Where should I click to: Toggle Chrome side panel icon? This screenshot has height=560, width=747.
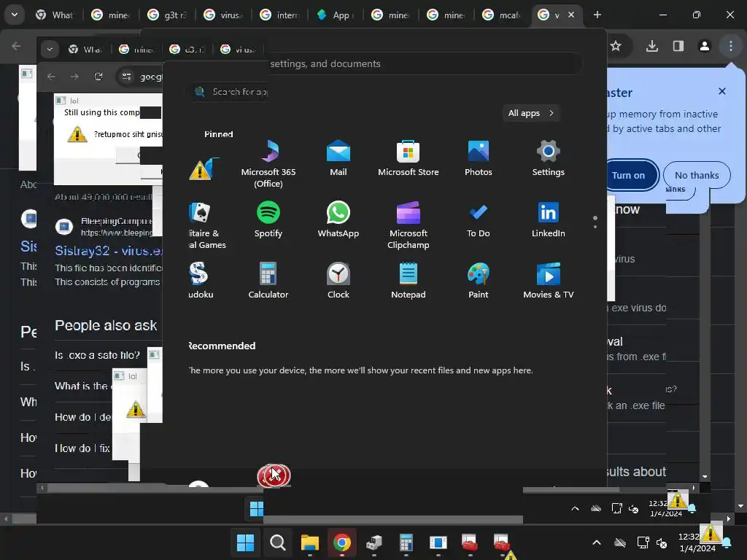point(678,46)
